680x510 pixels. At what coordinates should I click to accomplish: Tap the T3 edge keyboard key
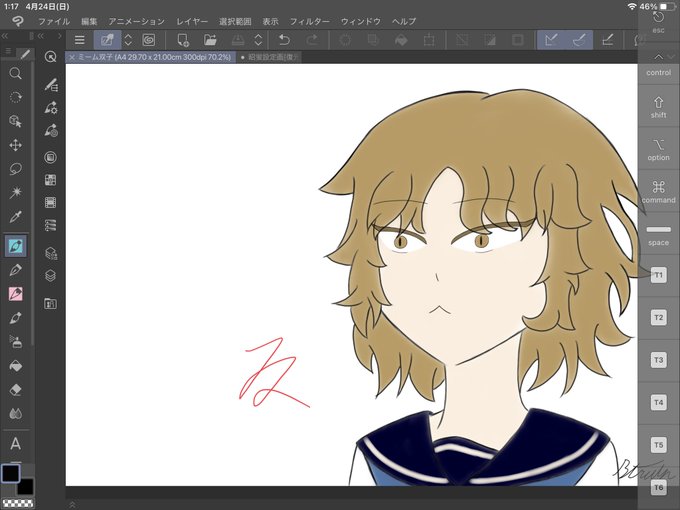click(658, 360)
